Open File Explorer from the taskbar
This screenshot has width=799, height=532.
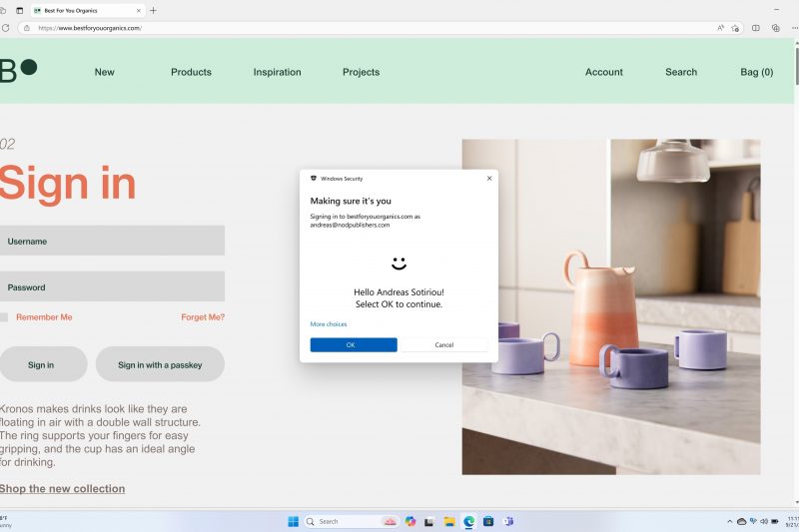pos(448,521)
